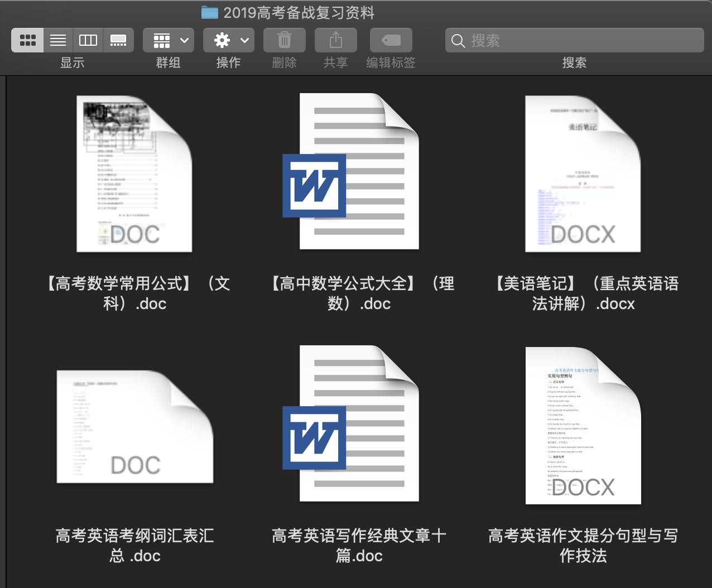This screenshot has height=588, width=712.
Task: Switch to list view mode
Action: [x=58, y=40]
